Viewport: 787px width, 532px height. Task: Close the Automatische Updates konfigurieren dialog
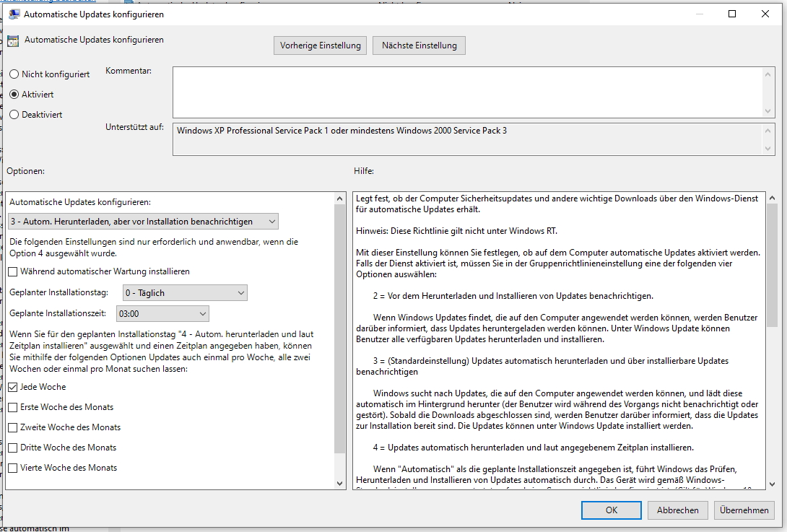[x=765, y=14]
